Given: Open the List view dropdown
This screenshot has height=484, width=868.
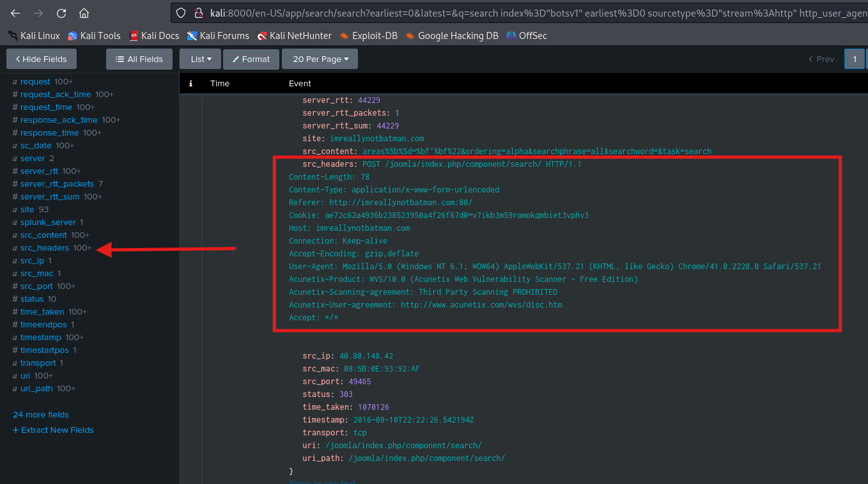Looking at the screenshot, I should coord(201,59).
